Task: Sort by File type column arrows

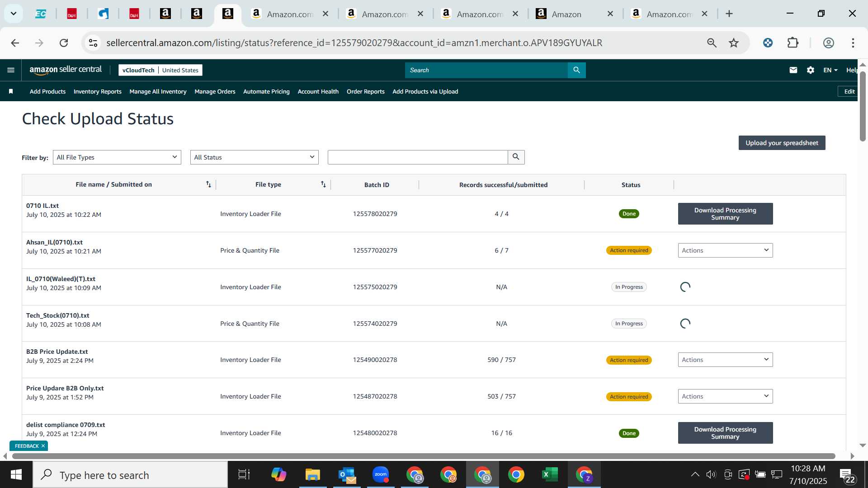Action: [323, 184]
